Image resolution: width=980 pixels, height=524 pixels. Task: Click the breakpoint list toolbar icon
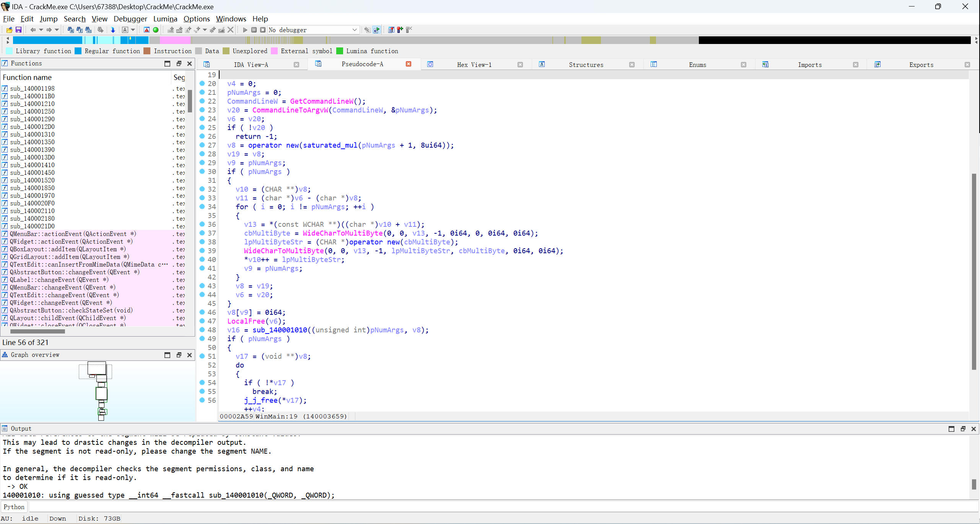click(391, 30)
